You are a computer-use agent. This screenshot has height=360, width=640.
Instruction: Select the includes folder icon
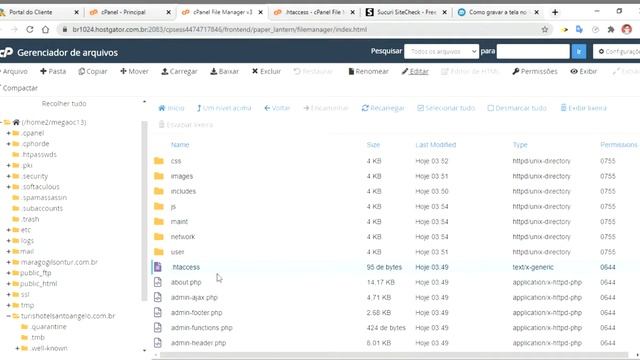pyautogui.click(x=159, y=191)
